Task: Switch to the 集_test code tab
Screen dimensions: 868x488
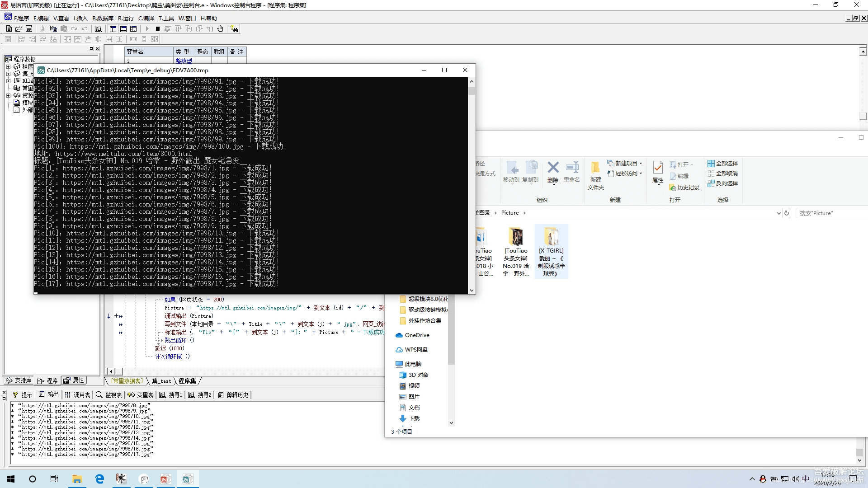Action: click(161, 381)
